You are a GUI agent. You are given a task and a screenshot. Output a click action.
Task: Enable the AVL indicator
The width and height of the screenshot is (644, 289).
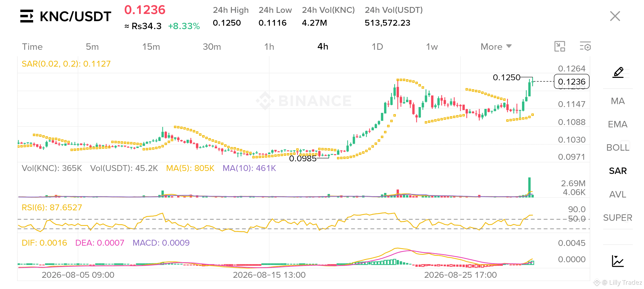click(x=618, y=194)
